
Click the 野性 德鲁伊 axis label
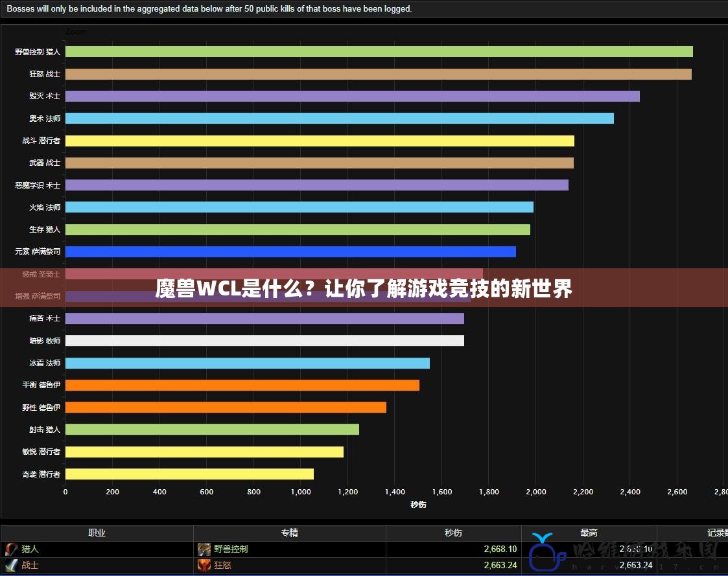[x=41, y=408]
